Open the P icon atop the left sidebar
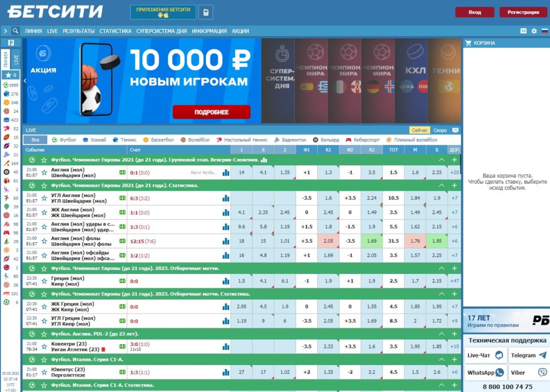This screenshot has width=550, height=392. point(11,43)
